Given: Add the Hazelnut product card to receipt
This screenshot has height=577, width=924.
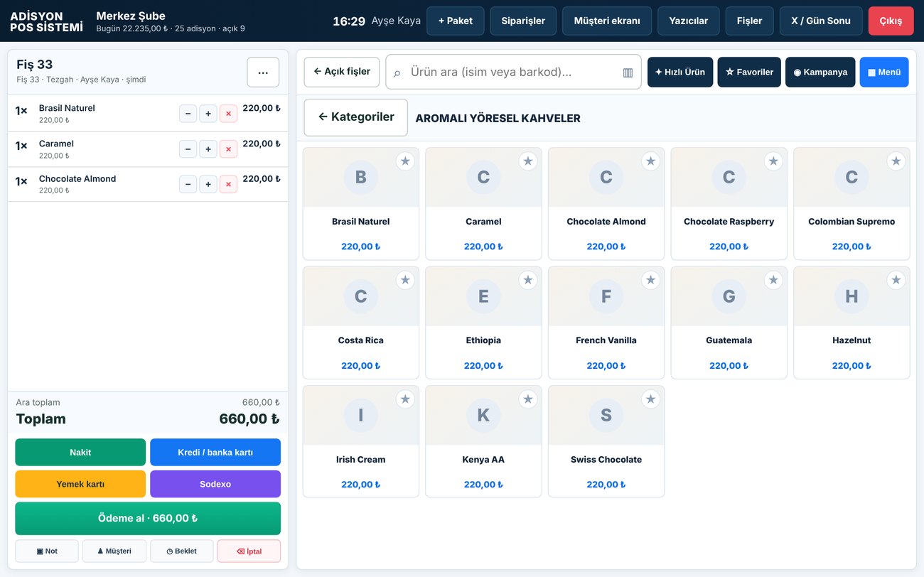Looking at the screenshot, I should coord(852,323).
